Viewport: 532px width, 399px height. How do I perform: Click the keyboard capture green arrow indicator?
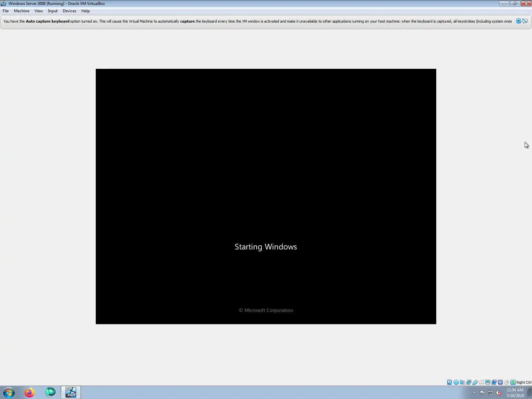pos(513,382)
